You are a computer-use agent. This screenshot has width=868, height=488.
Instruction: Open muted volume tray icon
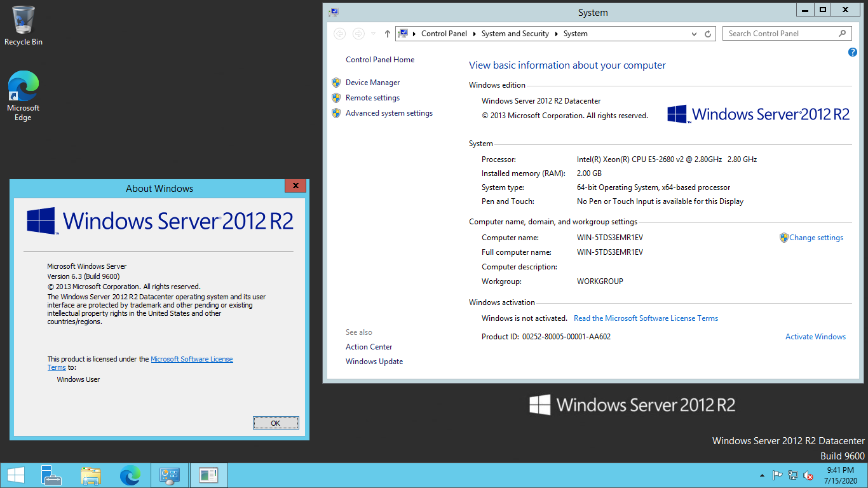[x=808, y=475]
